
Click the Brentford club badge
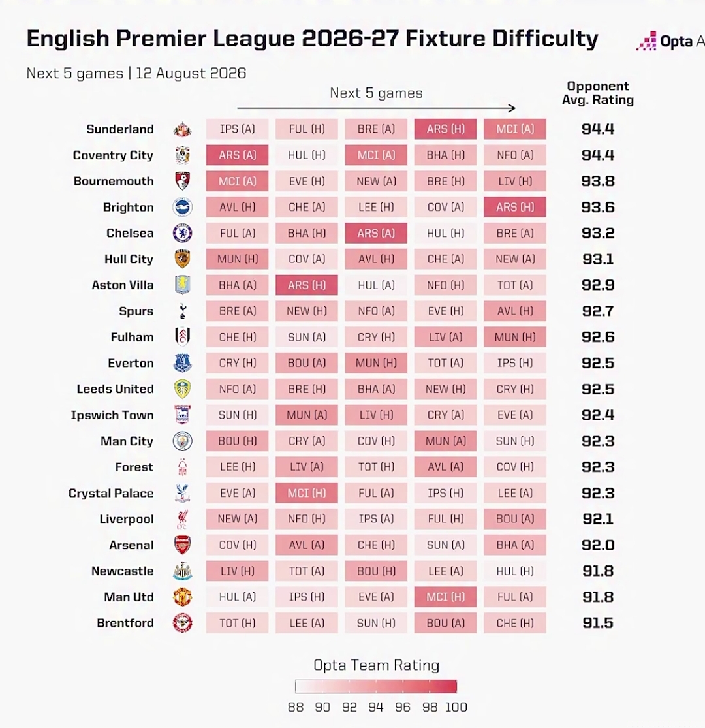pyautogui.click(x=182, y=623)
